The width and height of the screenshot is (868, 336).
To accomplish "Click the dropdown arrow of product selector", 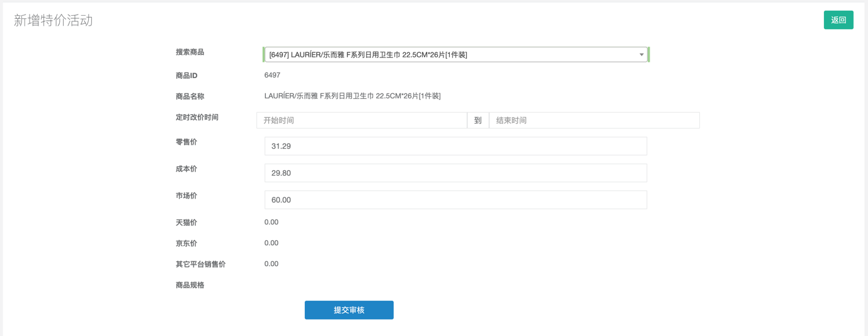I will [x=641, y=55].
